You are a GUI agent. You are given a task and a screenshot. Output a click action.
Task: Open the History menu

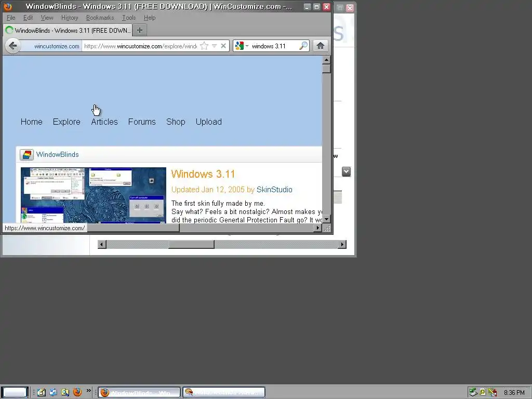point(70,18)
